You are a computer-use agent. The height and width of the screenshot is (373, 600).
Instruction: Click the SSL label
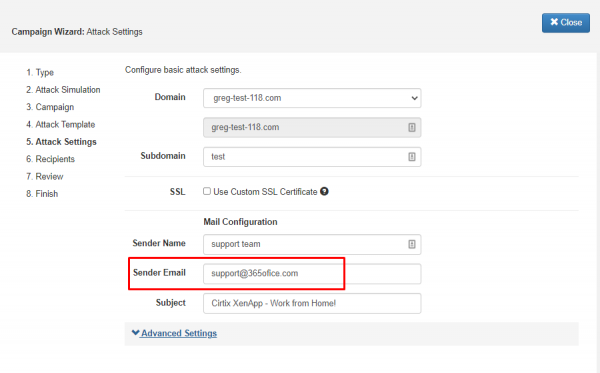point(178,192)
